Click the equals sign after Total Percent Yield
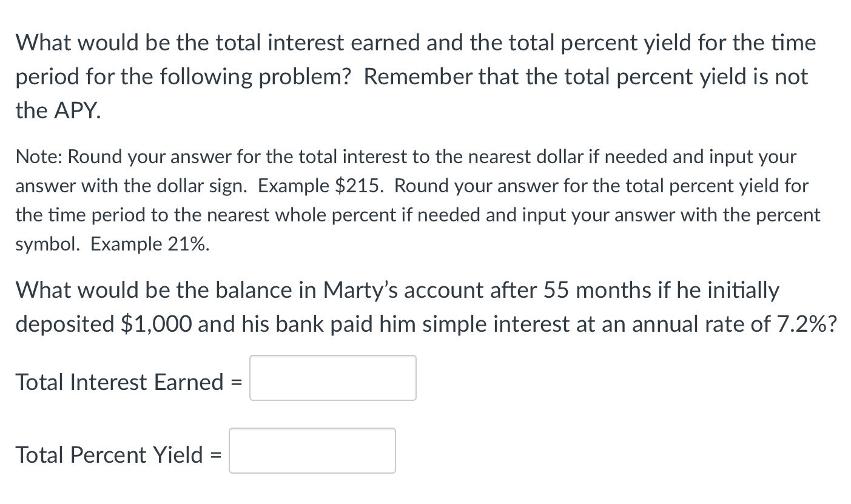The image size is (851, 504). (x=217, y=454)
